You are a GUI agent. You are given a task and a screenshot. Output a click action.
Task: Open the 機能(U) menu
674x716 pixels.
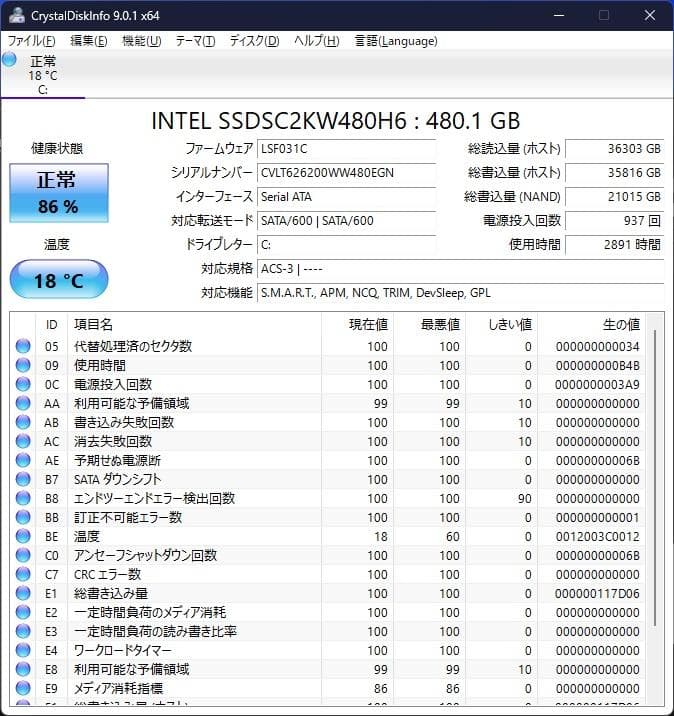142,41
